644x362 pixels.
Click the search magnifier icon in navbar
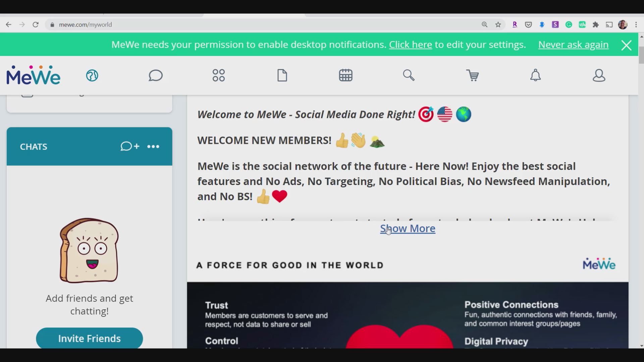pyautogui.click(x=409, y=75)
